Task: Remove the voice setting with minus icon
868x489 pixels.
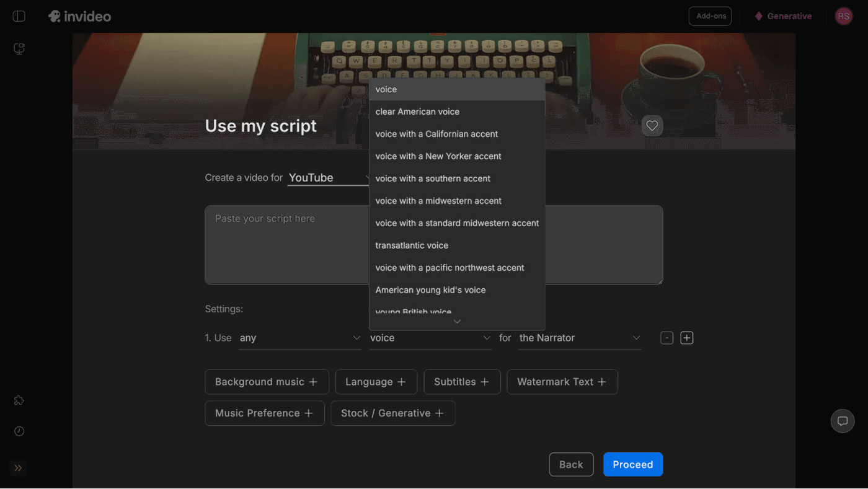Action: tap(666, 338)
